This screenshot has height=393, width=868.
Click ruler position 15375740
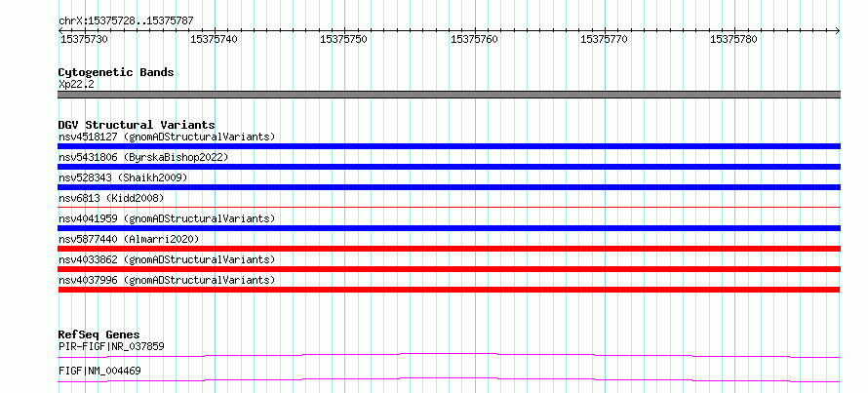coord(215,40)
